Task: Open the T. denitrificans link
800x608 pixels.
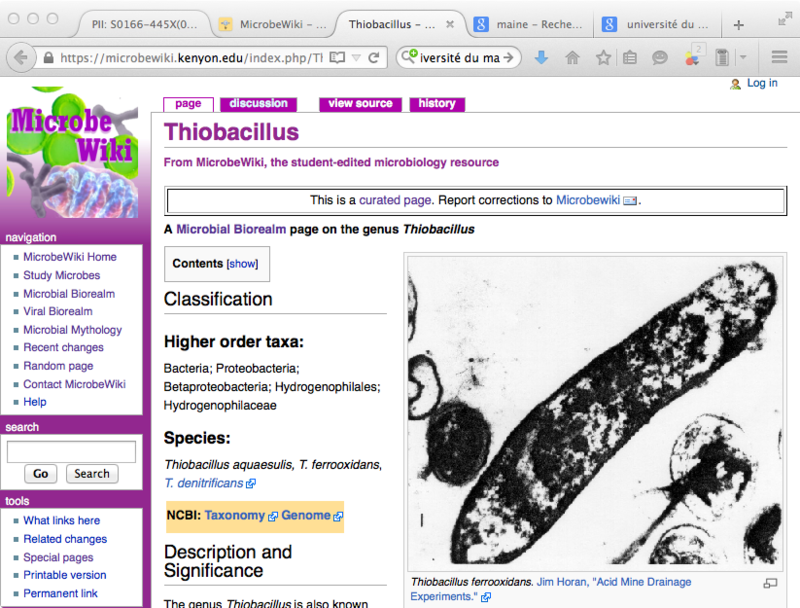Action: pyautogui.click(x=204, y=483)
